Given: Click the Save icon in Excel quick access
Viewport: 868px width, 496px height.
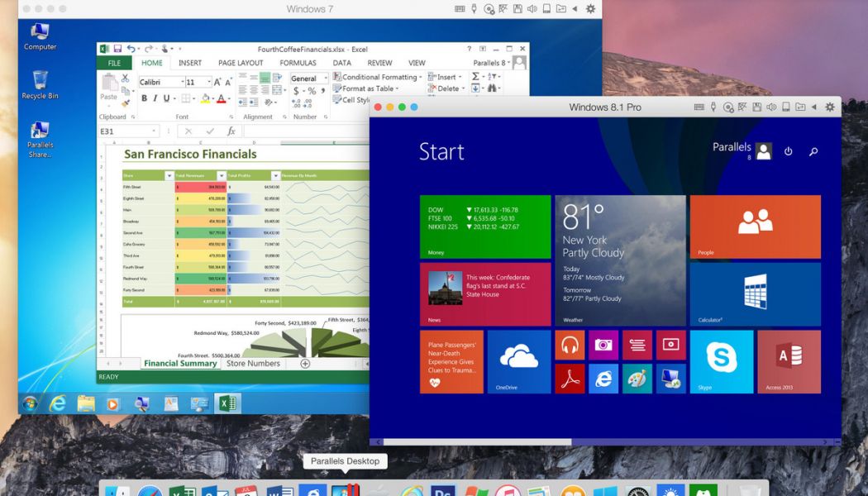Looking at the screenshot, I should pyautogui.click(x=117, y=49).
